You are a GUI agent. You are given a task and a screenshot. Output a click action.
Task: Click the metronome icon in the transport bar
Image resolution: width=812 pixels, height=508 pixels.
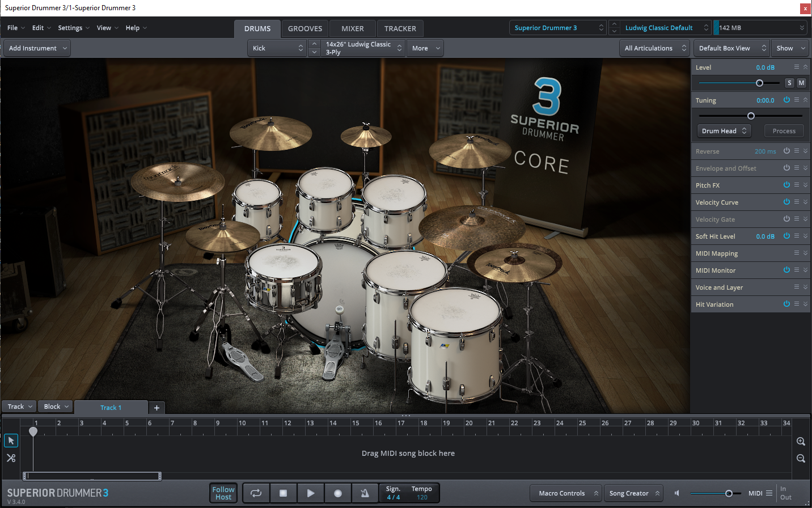365,493
